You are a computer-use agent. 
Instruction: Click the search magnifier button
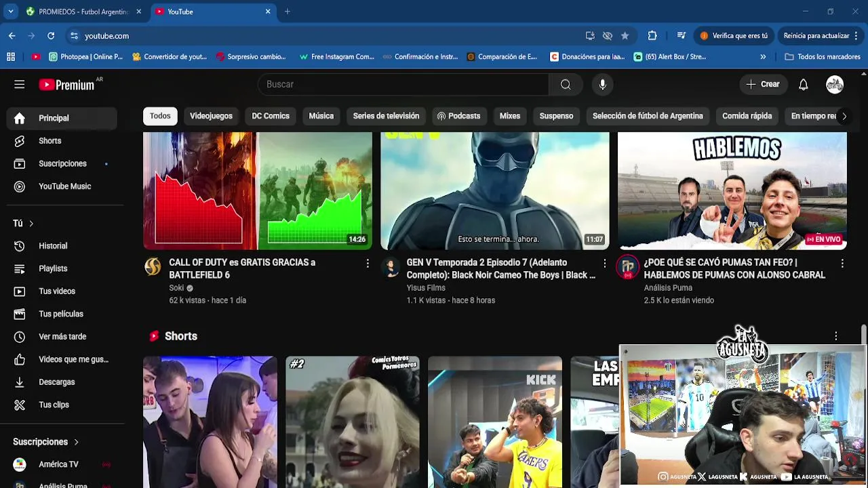566,84
